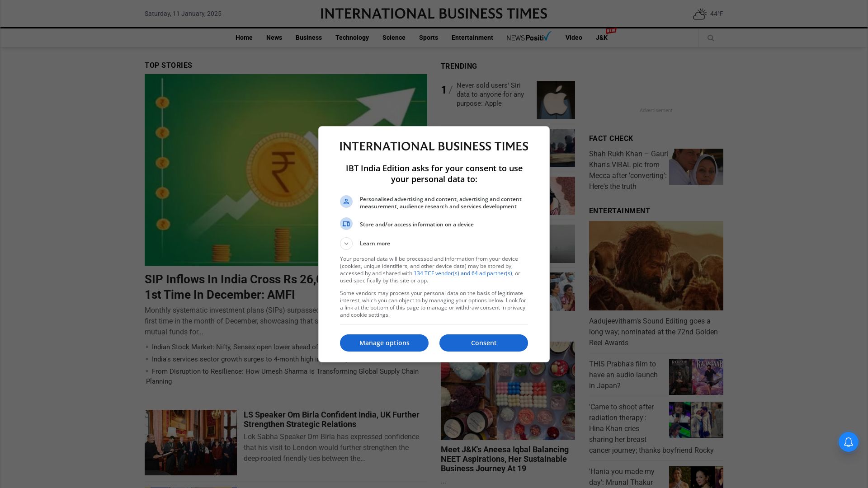Screen dimensions: 868x488
Task: Open Indian Stock Market Nifty Sensex link
Action: (x=235, y=347)
